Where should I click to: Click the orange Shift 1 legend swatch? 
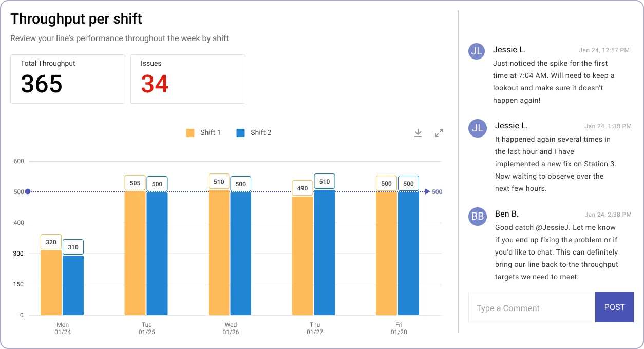click(190, 132)
